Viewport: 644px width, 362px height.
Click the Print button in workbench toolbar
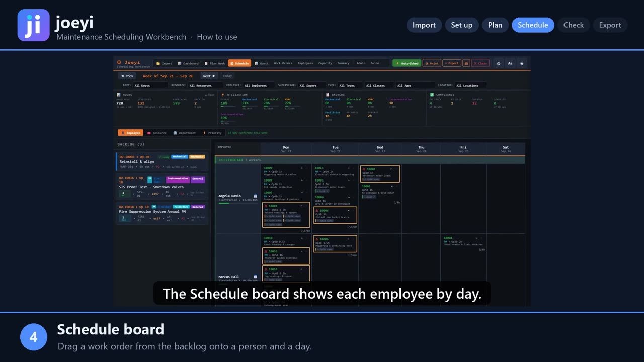pyautogui.click(x=432, y=63)
